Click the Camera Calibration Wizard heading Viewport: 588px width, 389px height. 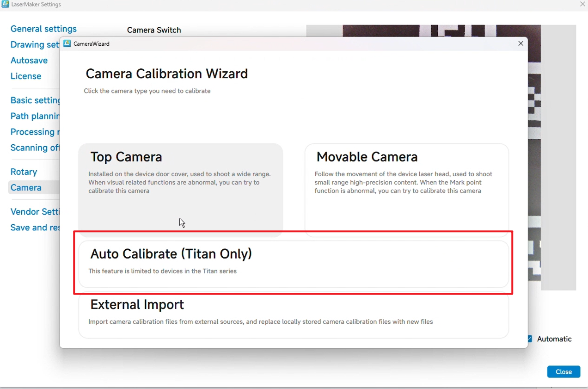(167, 74)
